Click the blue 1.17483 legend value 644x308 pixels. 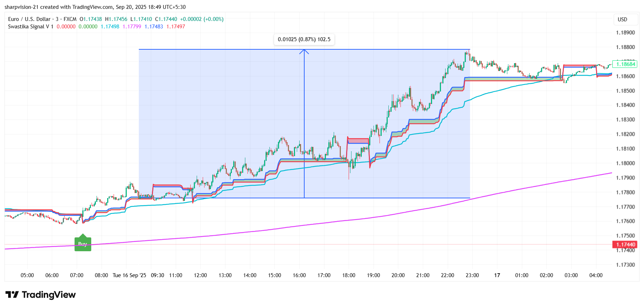[x=154, y=27]
